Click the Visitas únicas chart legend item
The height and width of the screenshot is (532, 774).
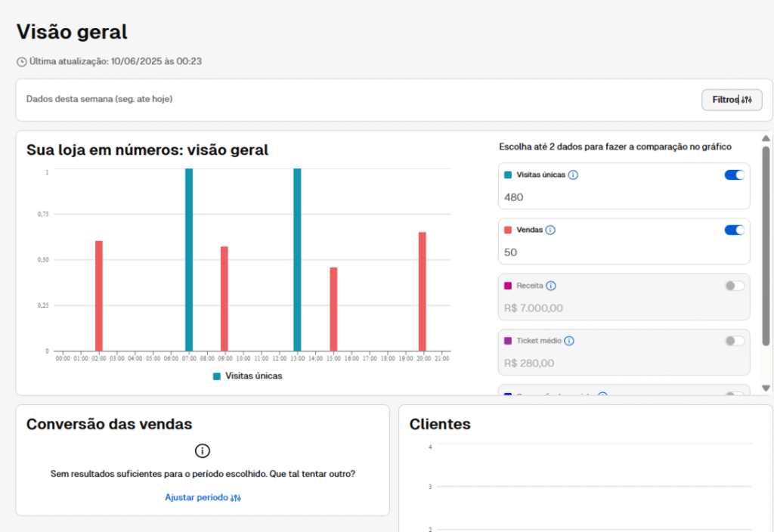coord(247,376)
